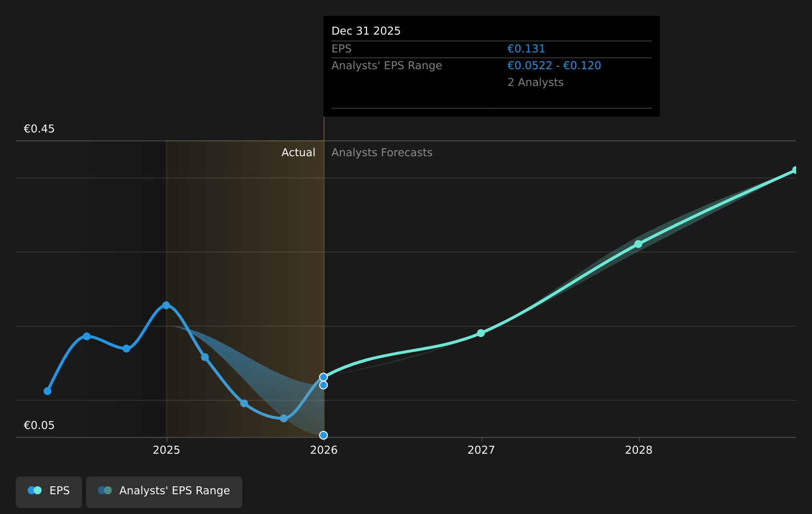The width and height of the screenshot is (812, 514).
Task: Select the first, leftmost EPS data point
Action: pos(47,391)
